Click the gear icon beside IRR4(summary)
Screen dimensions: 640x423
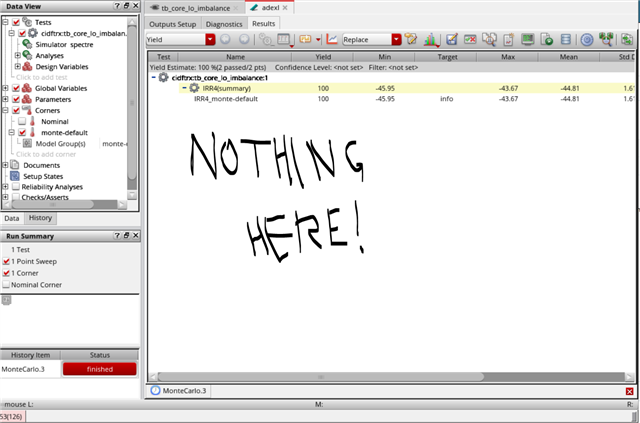[x=195, y=88]
